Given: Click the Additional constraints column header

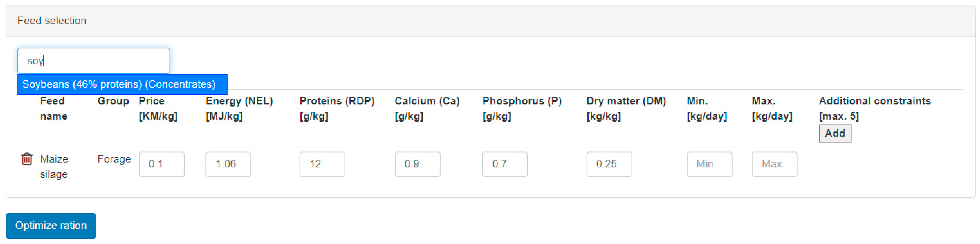Looking at the screenshot, I should (x=874, y=108).
